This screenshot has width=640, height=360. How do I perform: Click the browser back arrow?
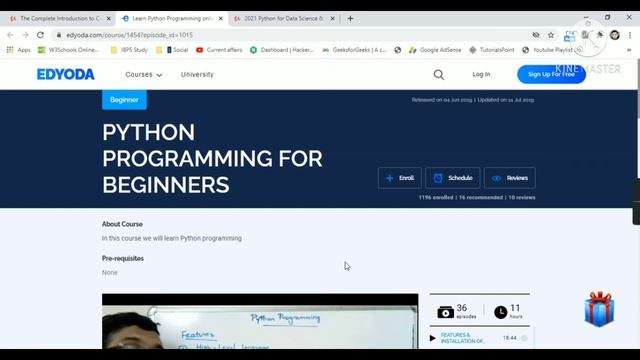point(10,35)
